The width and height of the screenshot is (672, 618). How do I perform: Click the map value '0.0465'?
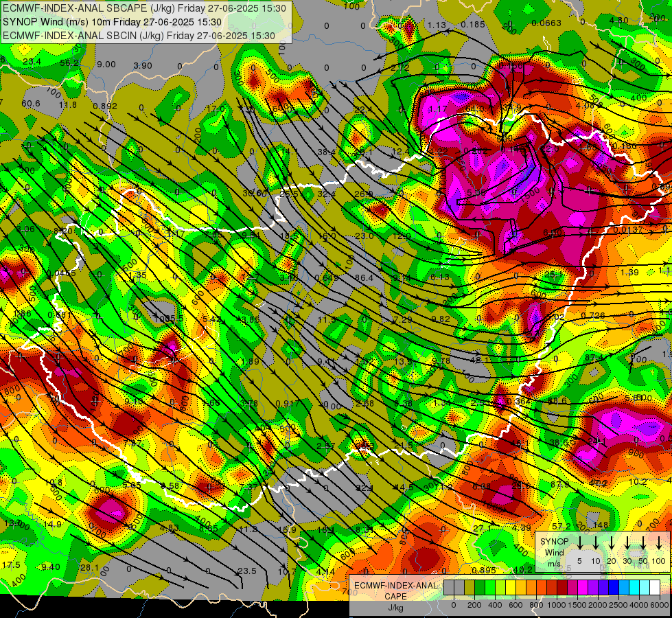click(x=61, y=273)
